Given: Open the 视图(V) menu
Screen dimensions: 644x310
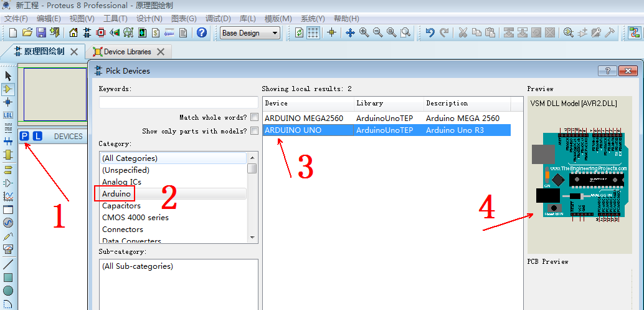Looking at the screenshot, I should point(82,19).
